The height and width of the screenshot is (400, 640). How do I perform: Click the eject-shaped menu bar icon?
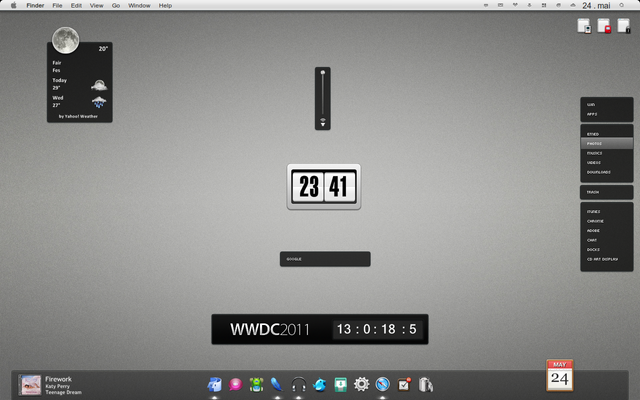573,5
